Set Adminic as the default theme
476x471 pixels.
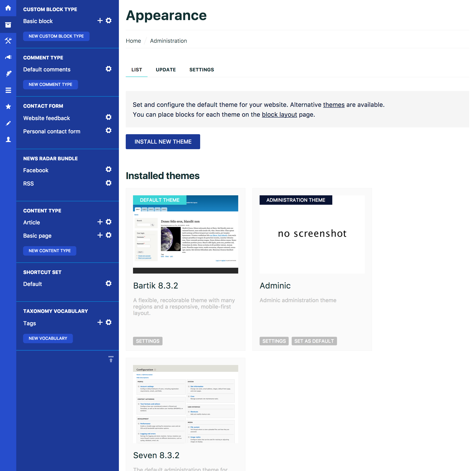pos(314,341)
